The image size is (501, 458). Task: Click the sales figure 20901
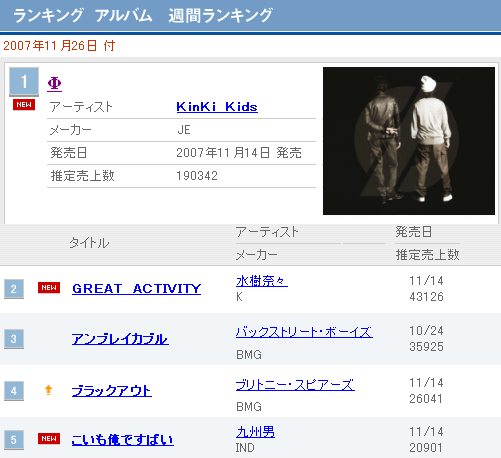(x=426, y=448)
